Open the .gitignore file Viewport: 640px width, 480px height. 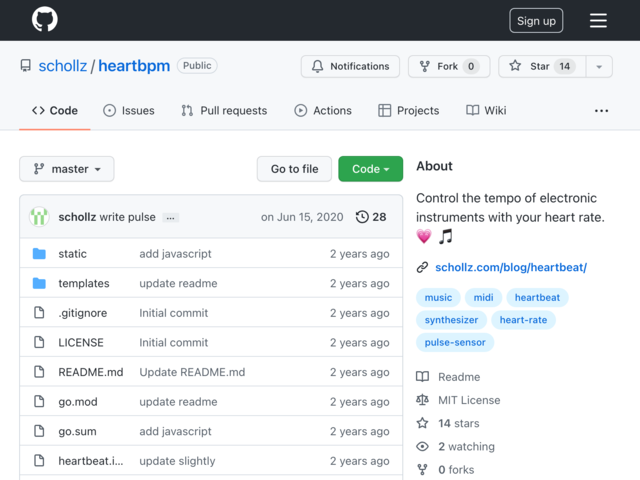82,313
